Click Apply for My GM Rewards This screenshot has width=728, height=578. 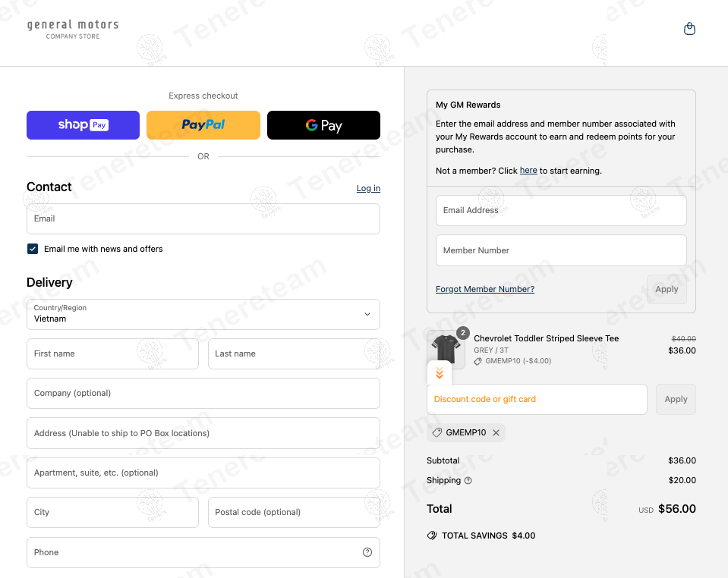(x=666, y=288)
